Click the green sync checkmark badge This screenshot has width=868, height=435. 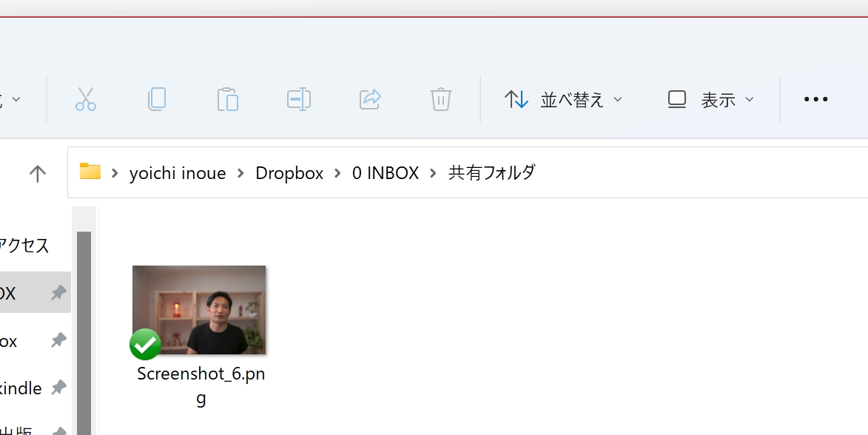click(145, 344)
